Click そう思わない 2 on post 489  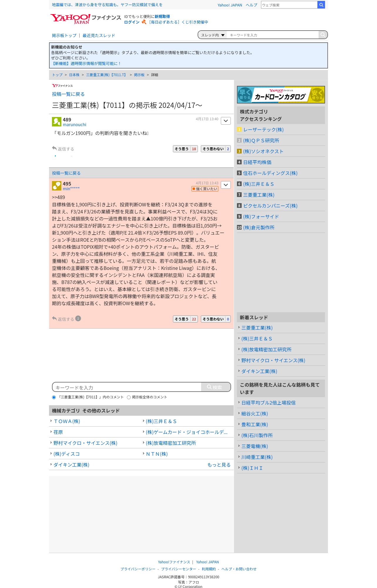point(216,149)
